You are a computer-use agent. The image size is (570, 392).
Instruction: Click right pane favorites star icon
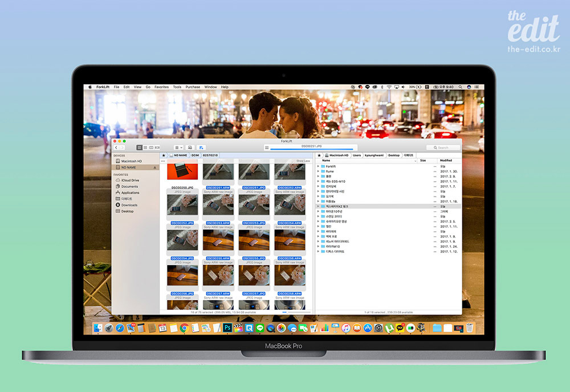pos(319,155)
